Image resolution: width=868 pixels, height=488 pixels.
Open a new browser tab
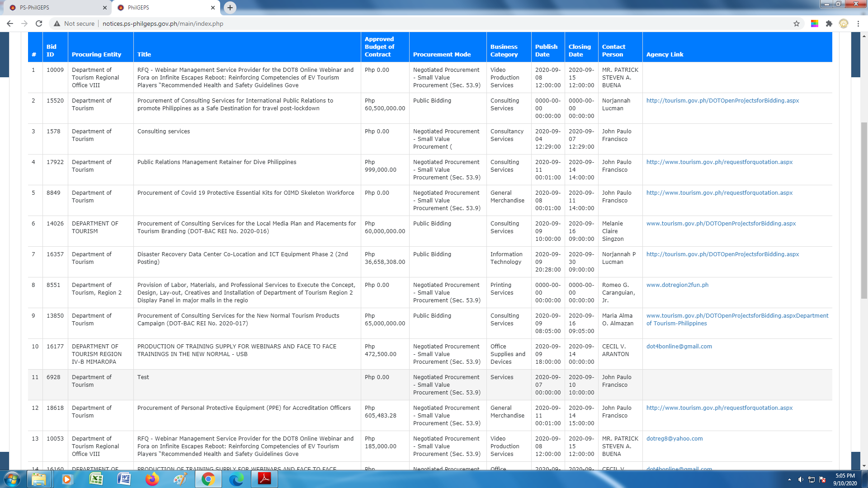(230, 7)
